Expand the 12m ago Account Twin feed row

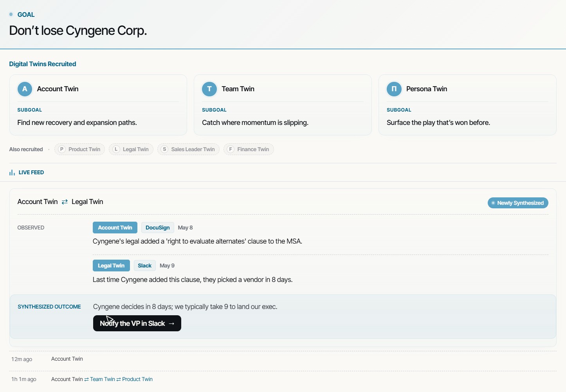pyautogui.click(x=283, y=359)
